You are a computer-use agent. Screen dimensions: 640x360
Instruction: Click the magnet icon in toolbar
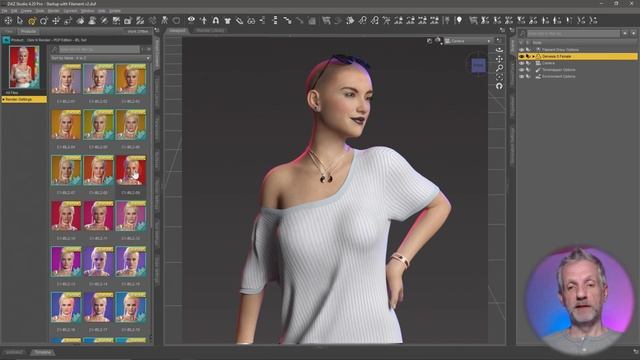click(x=216, y=20)
